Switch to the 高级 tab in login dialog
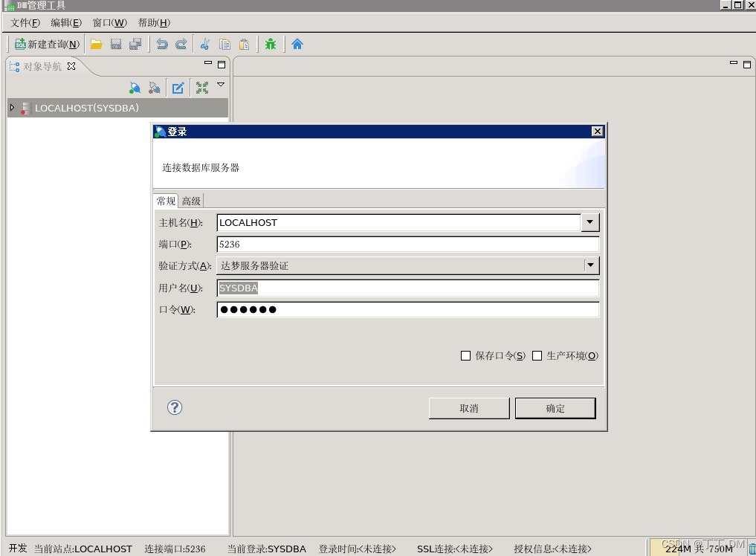Viewport: 756px width, 556px height. point(191,201)
